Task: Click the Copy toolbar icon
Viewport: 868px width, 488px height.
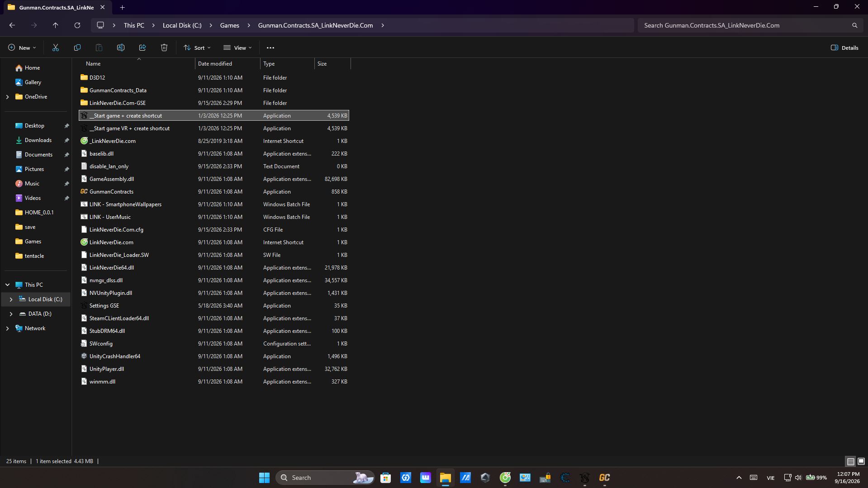Action: pos(77,47)
